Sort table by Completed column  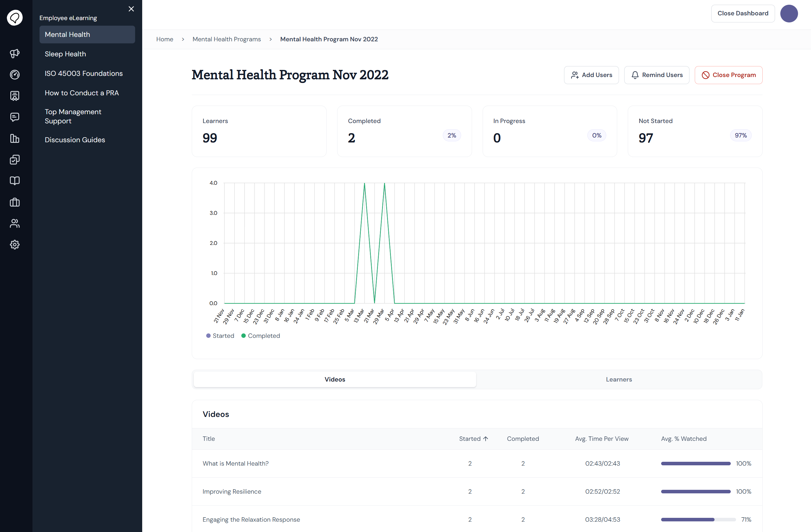coord(523,439)
